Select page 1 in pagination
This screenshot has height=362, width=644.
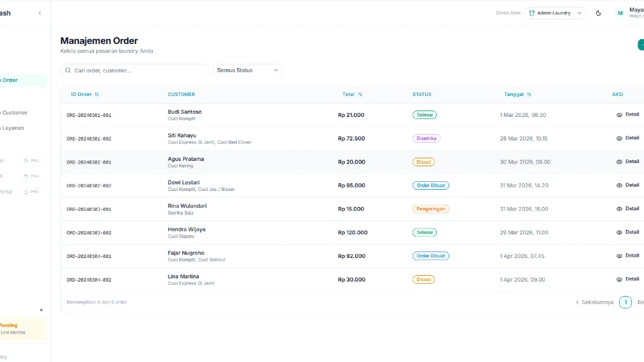pos(625,302)
